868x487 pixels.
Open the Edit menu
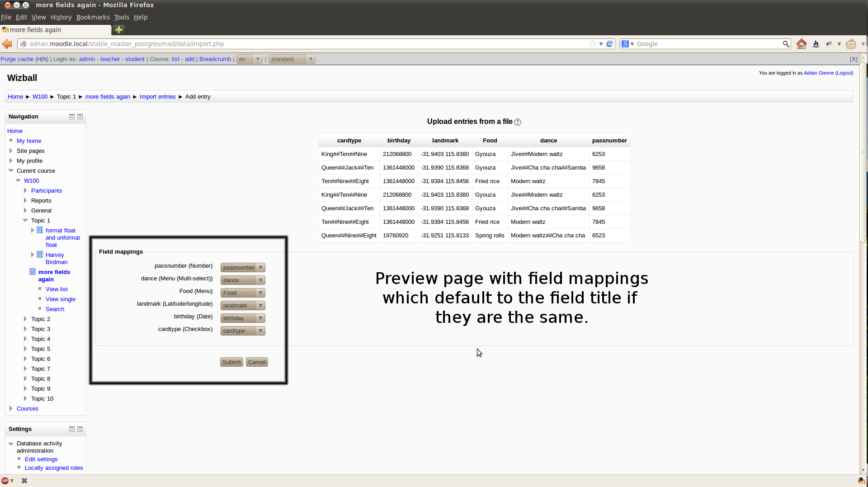(x=21, y=17)
